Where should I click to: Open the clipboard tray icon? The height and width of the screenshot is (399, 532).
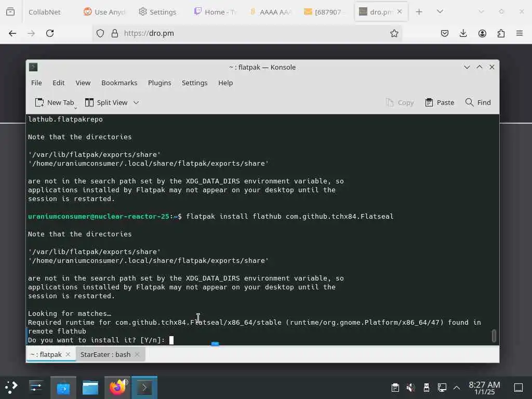[x=395, y=387]
